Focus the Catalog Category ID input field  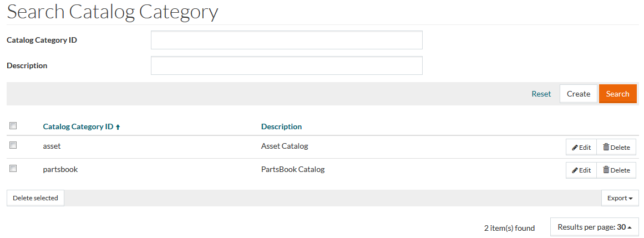[286, 40]
